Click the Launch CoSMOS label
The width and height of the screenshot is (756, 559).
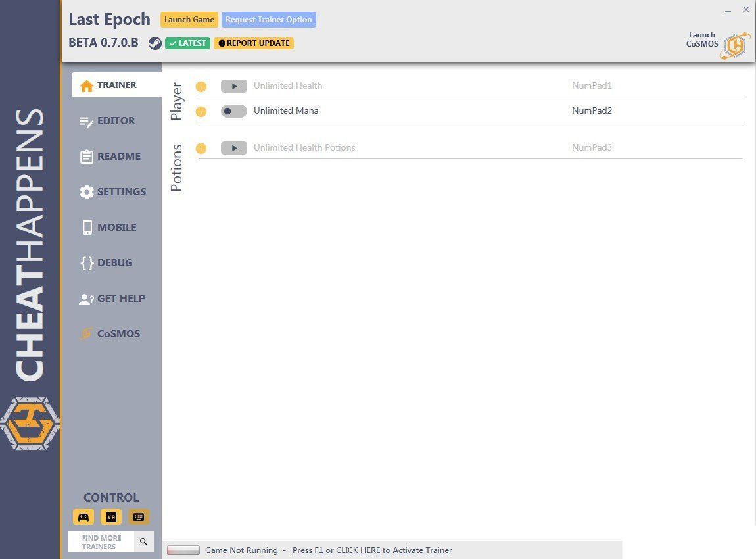click(x=702, y=39)
